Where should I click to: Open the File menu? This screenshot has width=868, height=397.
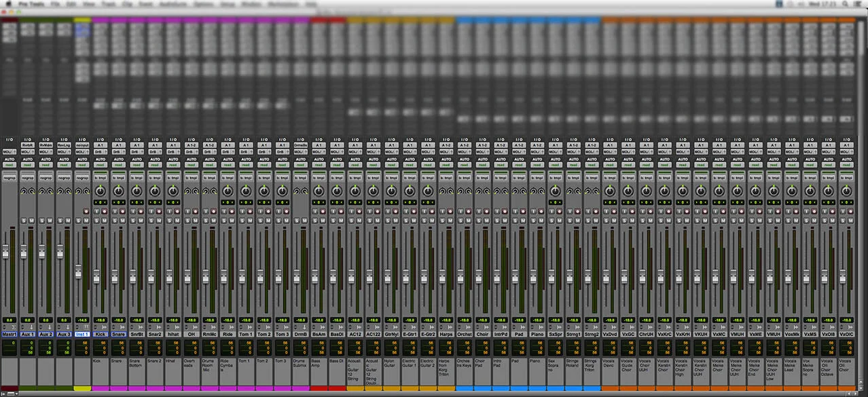[56, 3]
